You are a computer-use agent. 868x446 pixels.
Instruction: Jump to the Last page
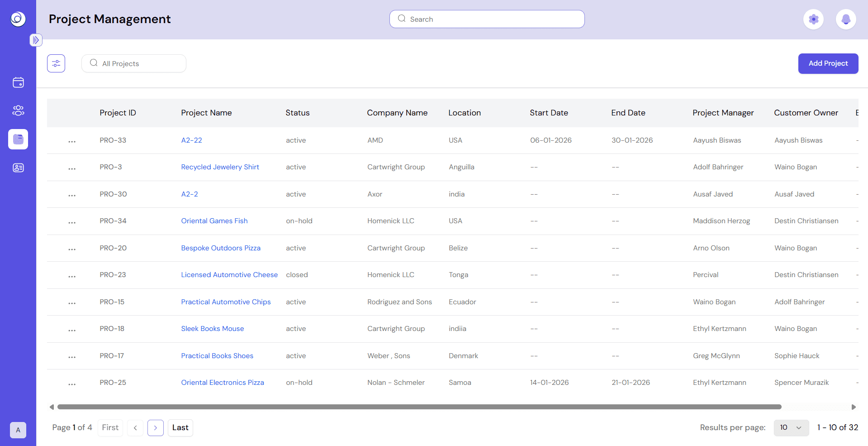pos(180,427)
